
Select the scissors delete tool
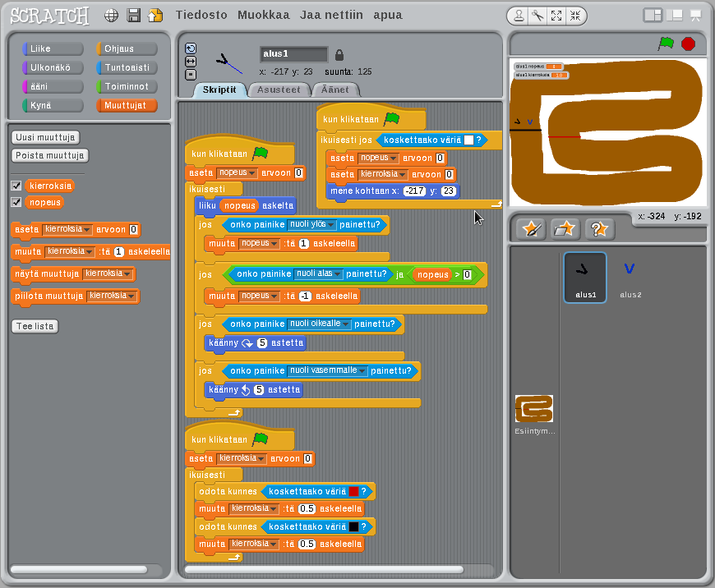(537, 16)
